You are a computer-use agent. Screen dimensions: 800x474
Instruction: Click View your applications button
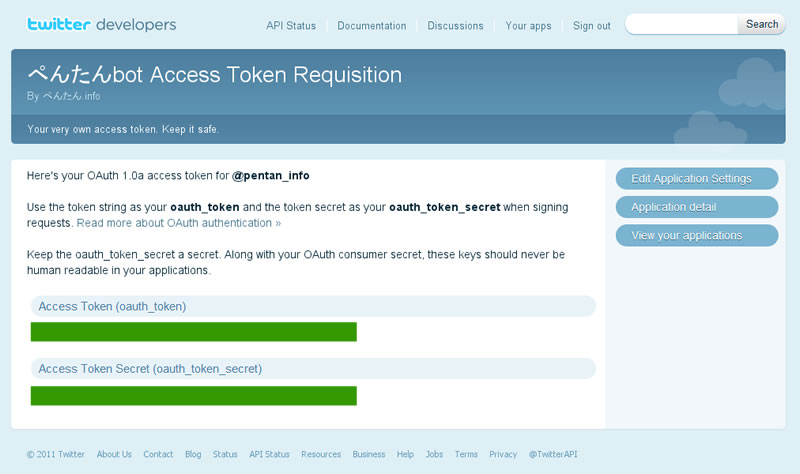(696, 235)
